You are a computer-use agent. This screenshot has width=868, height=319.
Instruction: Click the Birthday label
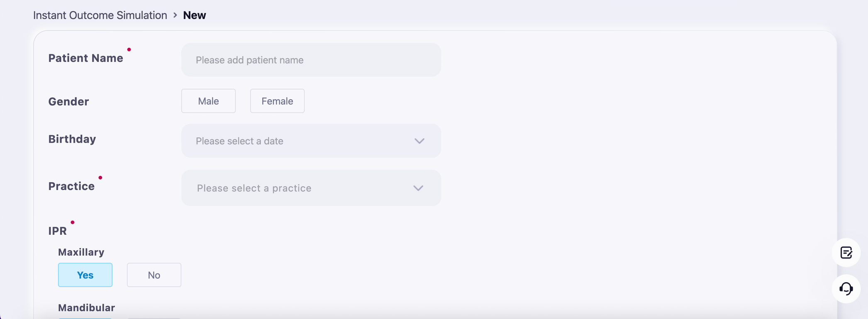(x=72, y=139)
